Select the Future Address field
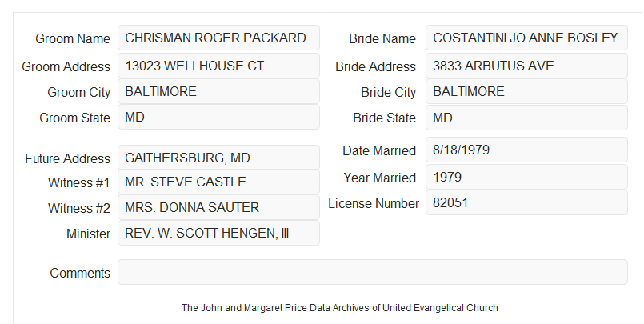 point(218,158)
